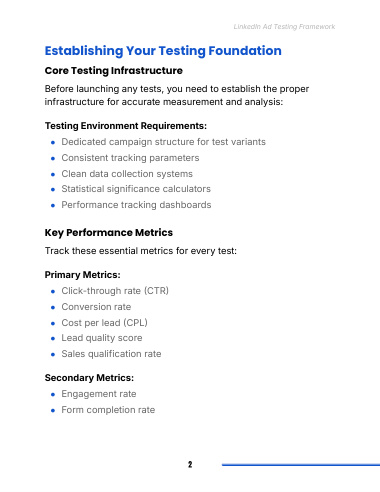This screenshot has width=380, height=492.
Task: Click the 'Key Performance Metrics' subheading
Action: [x=109, y=233]
